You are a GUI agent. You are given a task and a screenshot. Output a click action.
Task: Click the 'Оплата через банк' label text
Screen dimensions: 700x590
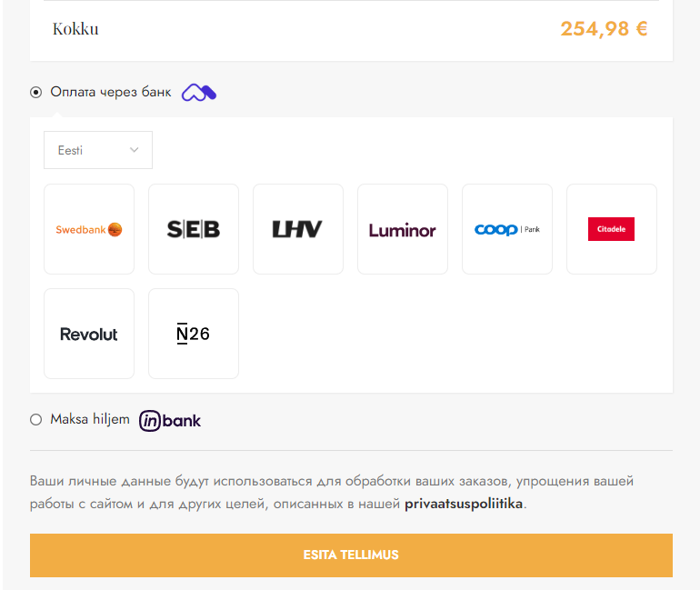pyautogui.click(x=111, y=92)
